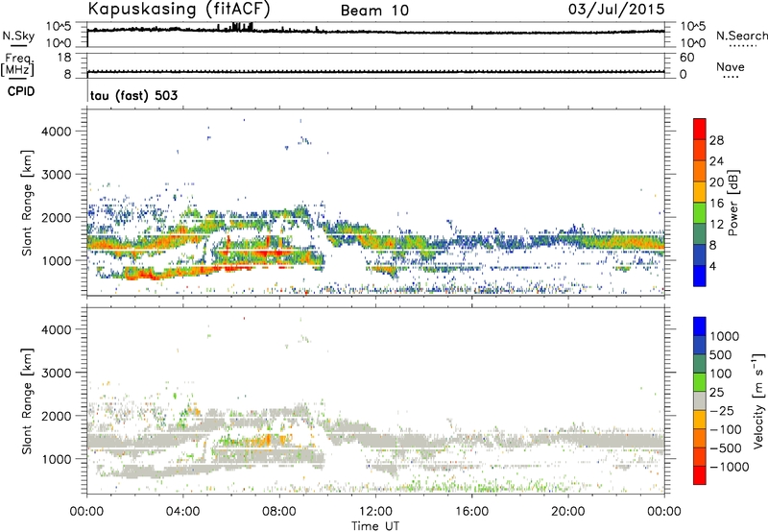Click the power panel's 'Slant Range [km]' label
Screen dimensions: 768x532
[27, 203]
